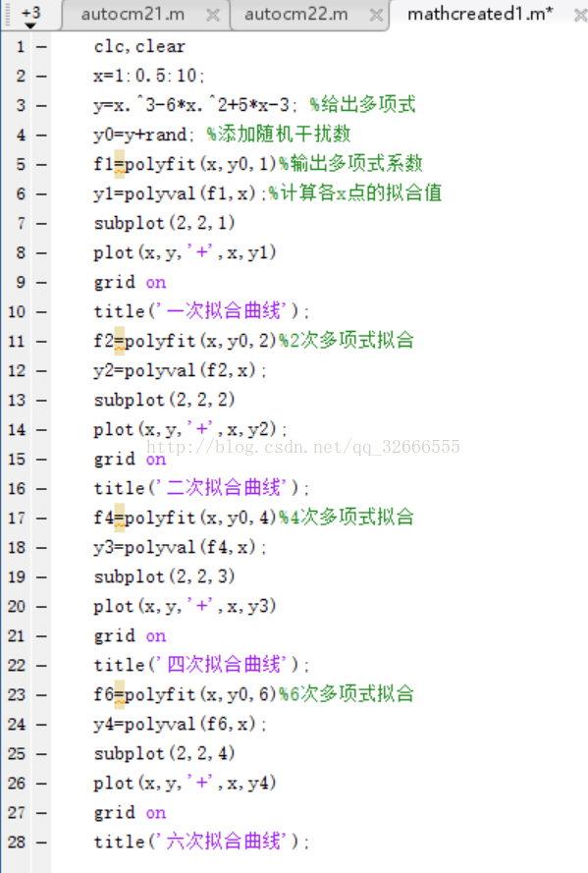Click the highlighted equals sign in f1=polyfit
The height and width of the screenshot is (873, 588).
click(x=119, y=165)
